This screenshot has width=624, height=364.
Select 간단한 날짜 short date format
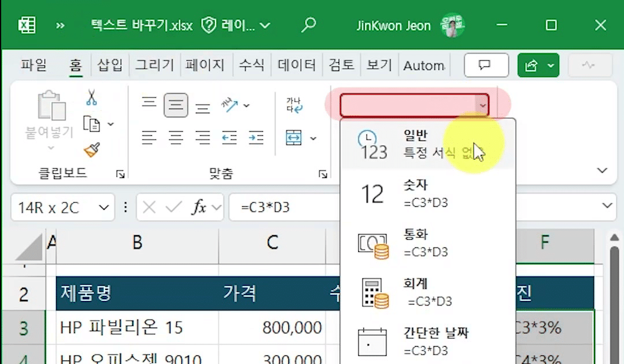click(x=428, y=341)
